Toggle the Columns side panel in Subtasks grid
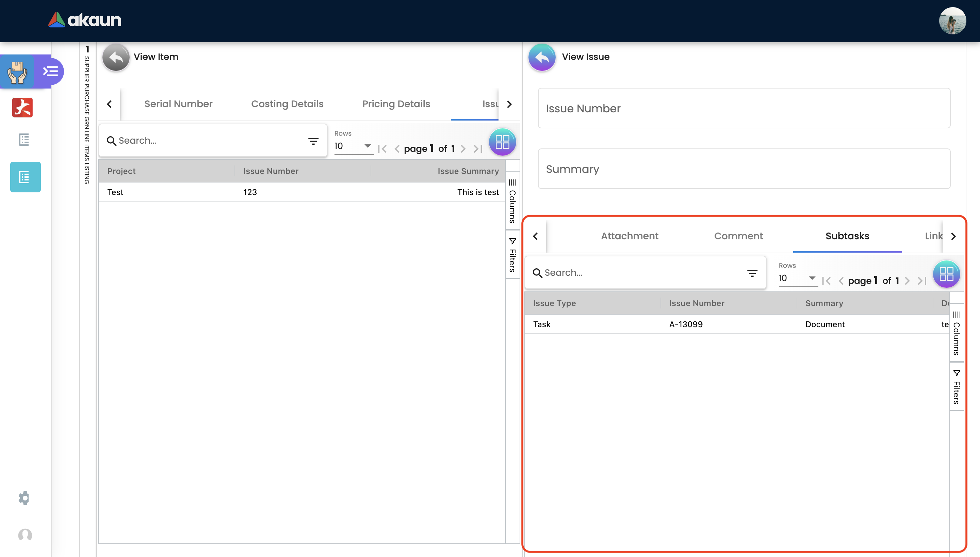The height and width of the screenshot is (557, 980). coord(956,333)
